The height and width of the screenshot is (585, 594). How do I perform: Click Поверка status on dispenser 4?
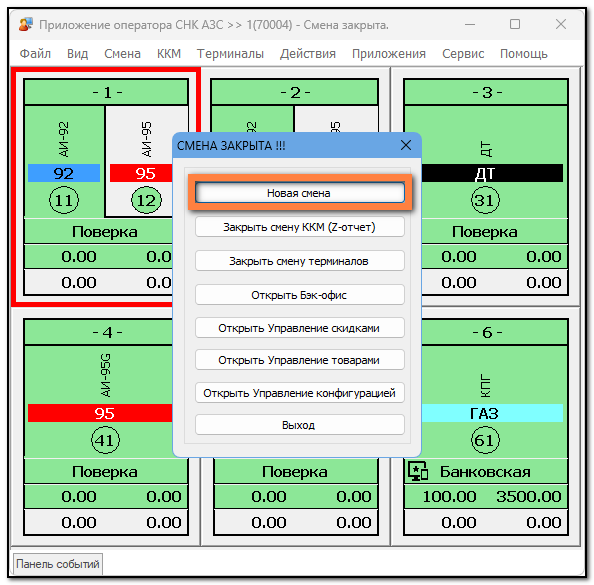tap(105, 472)
